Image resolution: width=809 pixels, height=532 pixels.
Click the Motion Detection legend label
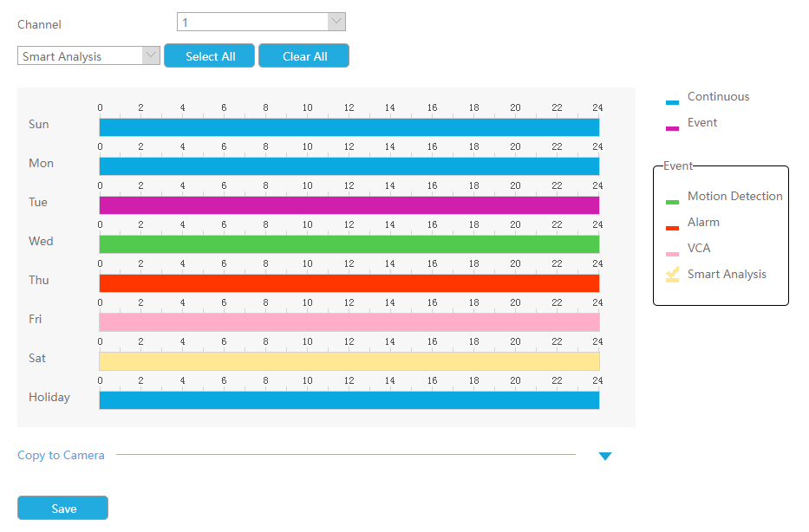point(734,196)
